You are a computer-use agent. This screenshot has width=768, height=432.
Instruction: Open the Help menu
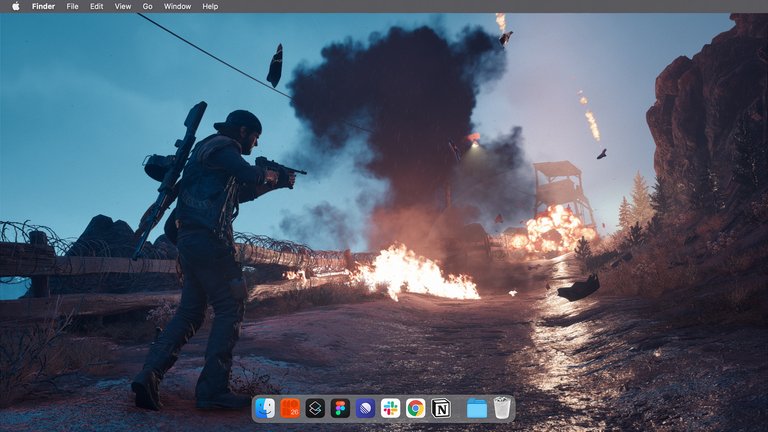pyautogui.click(x=210, y=6)
